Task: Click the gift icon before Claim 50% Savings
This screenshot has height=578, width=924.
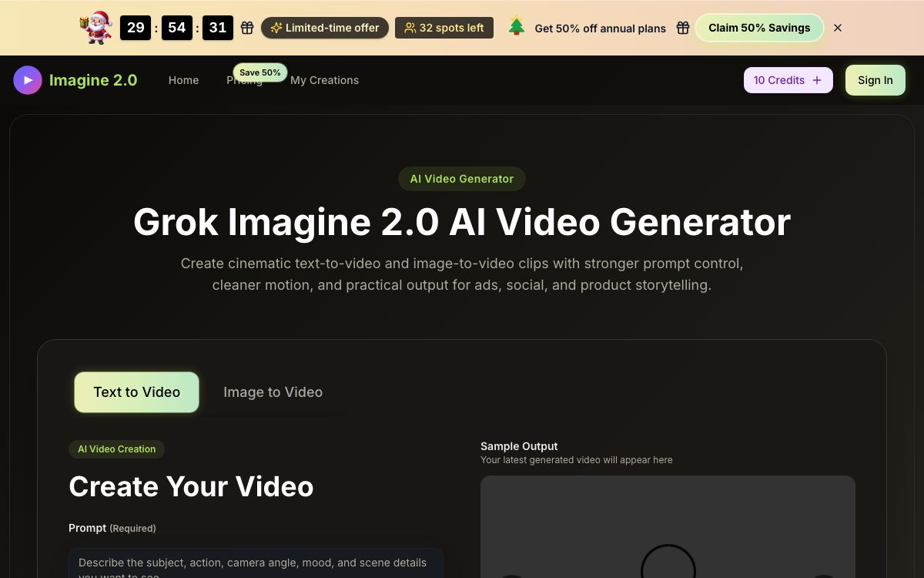Action: point(683,28)
